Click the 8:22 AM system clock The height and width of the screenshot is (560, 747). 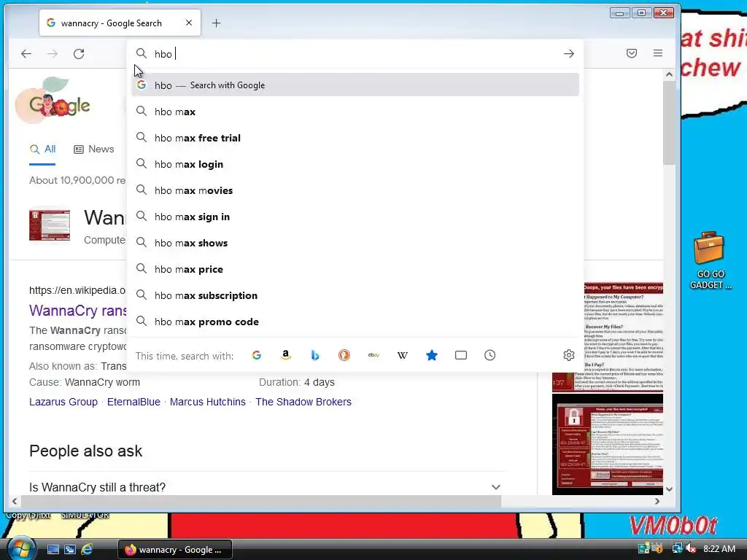pos(719,548)
